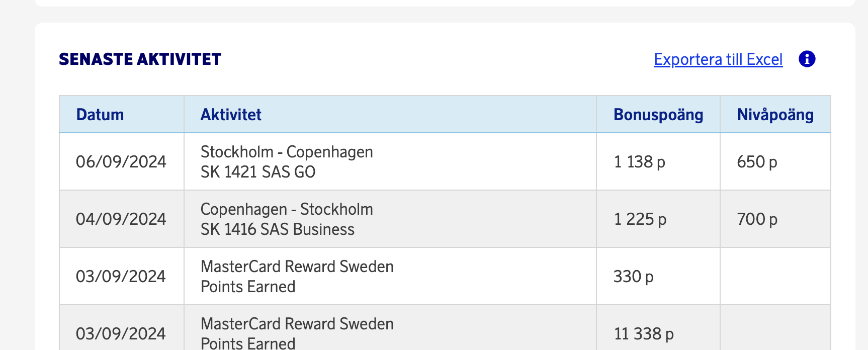Select the 04/09/2024 date cell
The width and height of the screenshot is (868, 350).
pyautogui.click(x=121, y=219)
